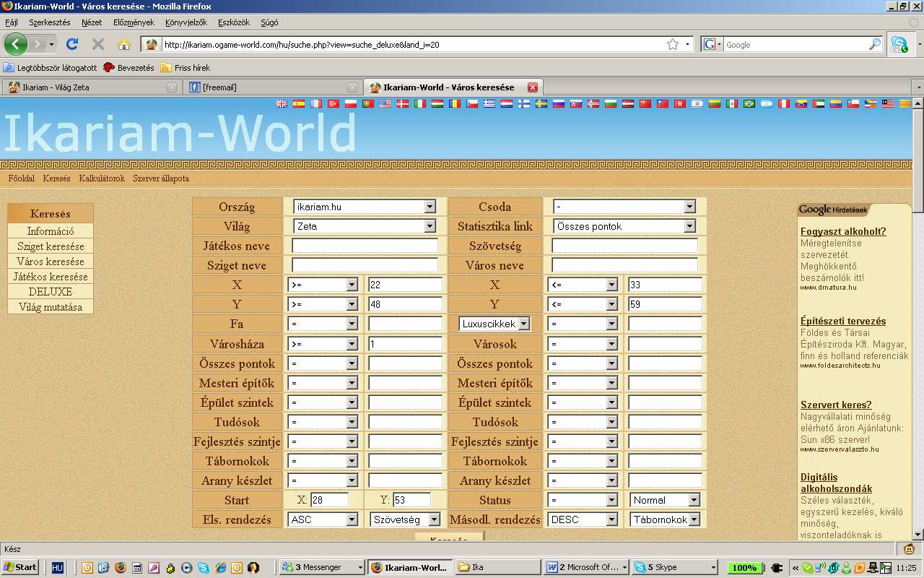The height and width of the screenshot is (578, 924).
Task: Open the Előzmények menu
Action: click(134, 22)
